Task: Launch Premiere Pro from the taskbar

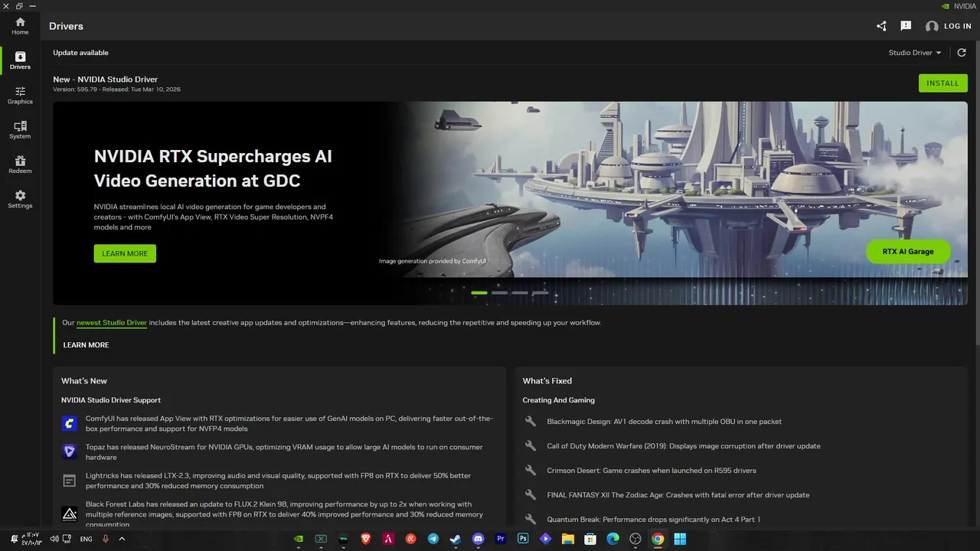Action: pos(501,539)
